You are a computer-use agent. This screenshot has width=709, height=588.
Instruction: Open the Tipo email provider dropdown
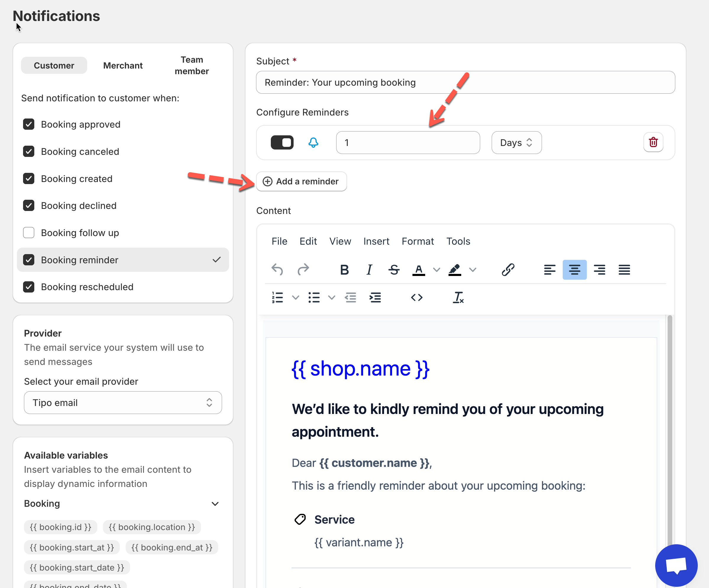(x=123, y=402)
